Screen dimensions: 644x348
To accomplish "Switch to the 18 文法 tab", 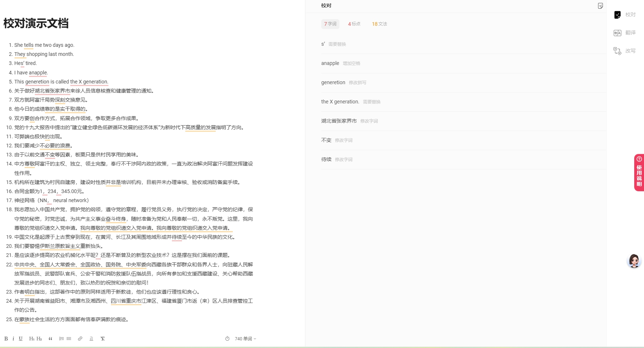I will click(x=379, y=24).
